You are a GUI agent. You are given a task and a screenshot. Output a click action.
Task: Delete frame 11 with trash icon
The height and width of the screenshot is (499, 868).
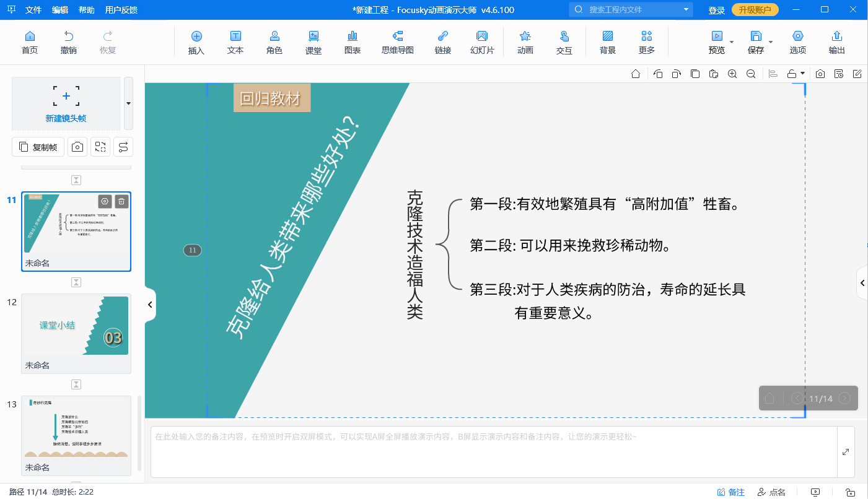pyautogui.click(x=121, y=201)
